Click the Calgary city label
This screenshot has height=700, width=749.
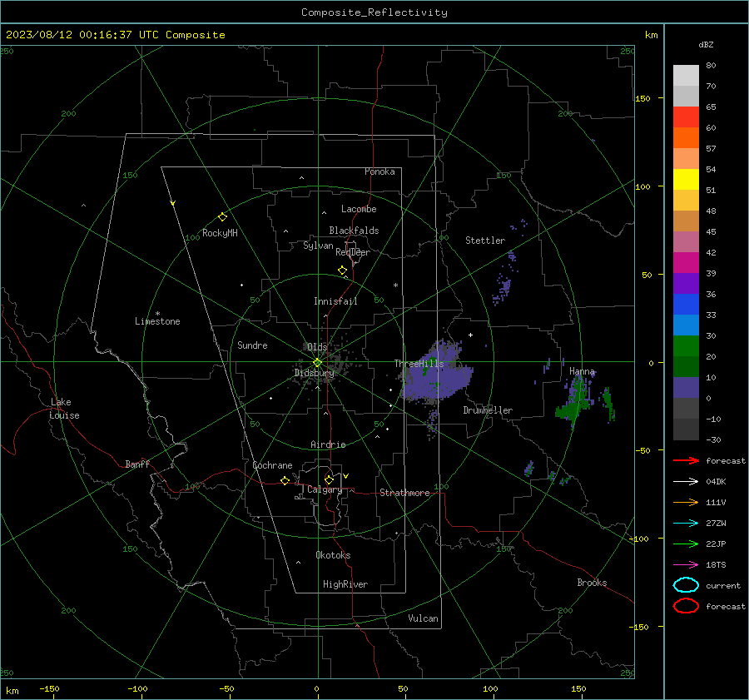(x=325, y=489)
